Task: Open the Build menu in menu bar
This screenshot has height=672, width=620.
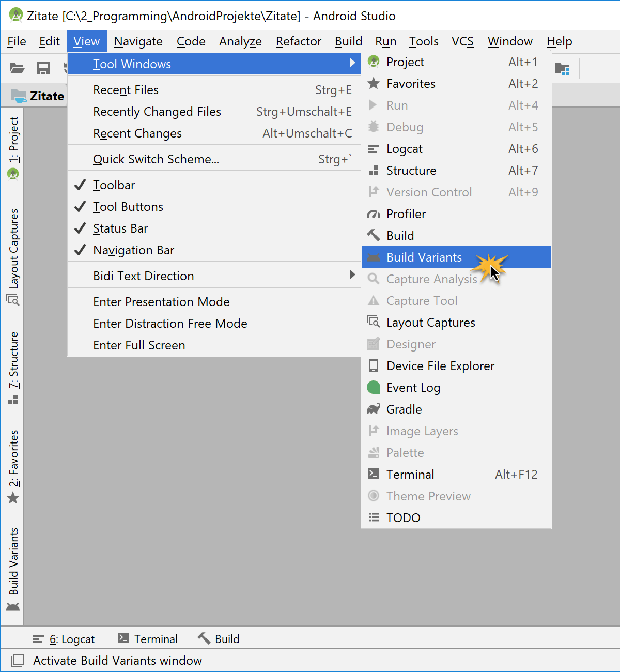Action: pyautogui.click(x=348, y=41)
